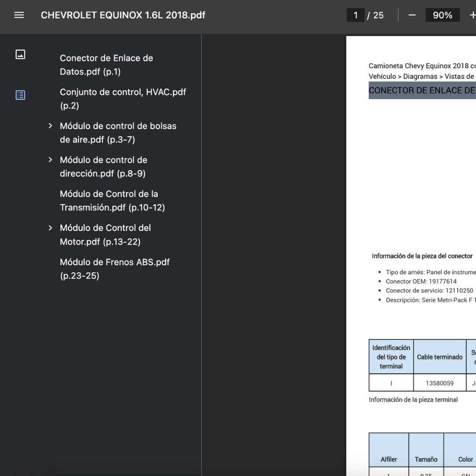Screen dimensions: 476x476
Task: Select the highlighted CONECTOR DE ENLACE heading
Action: click(422, 90)
